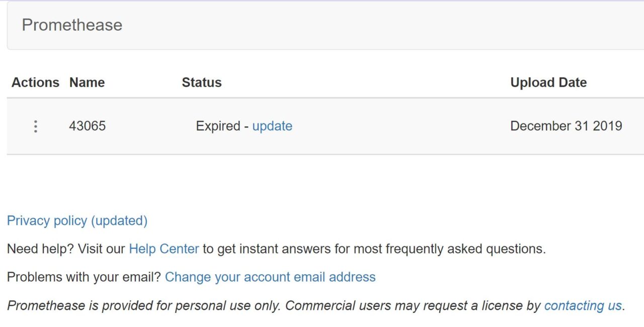644x327 pixels.
Task: Click the Name column header
Action: 87,83
